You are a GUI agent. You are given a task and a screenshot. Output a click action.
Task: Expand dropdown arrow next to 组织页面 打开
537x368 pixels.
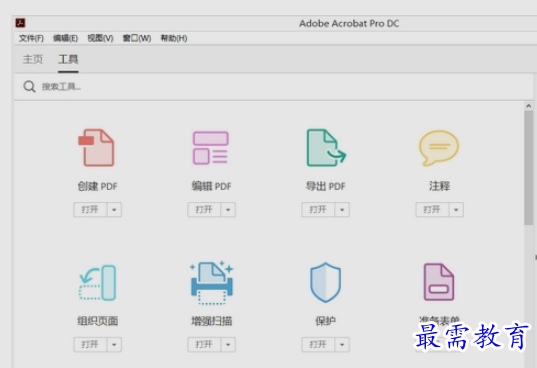click(x=114, y=344)
